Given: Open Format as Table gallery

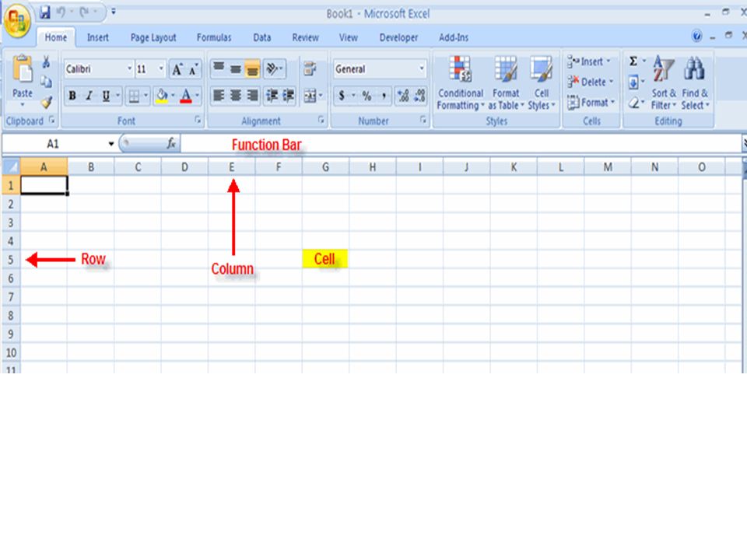Looking at the screenshot, I should click(x=506, y=83).
